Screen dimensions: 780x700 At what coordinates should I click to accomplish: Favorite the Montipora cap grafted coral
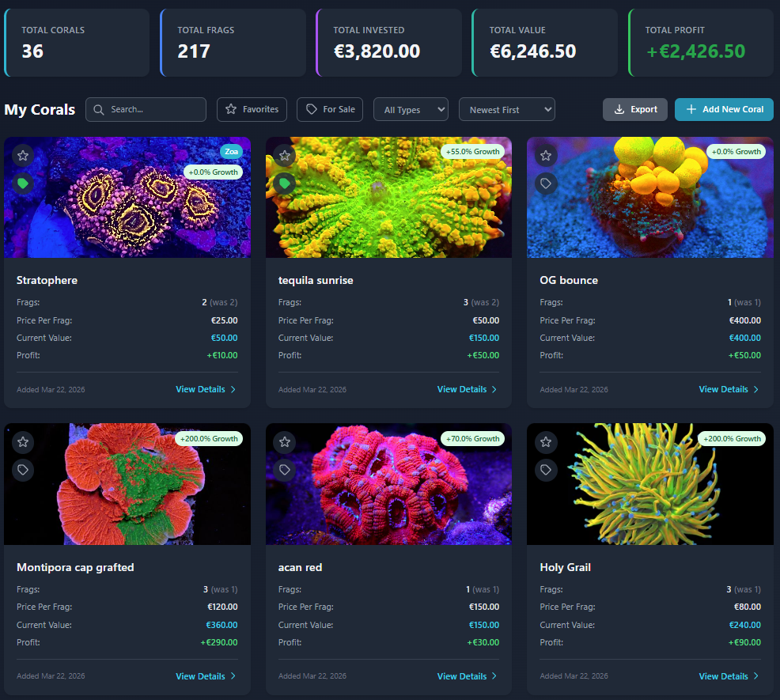(x=23, y=441)
